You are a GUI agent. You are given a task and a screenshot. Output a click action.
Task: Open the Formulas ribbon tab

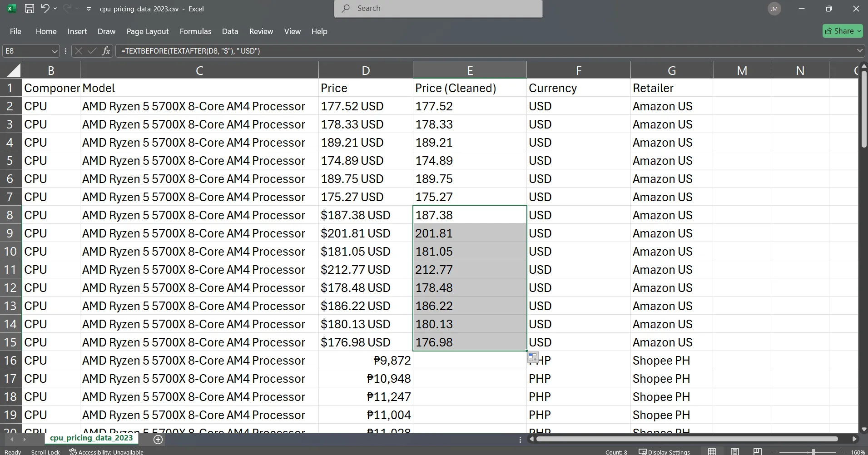(195, 31)
